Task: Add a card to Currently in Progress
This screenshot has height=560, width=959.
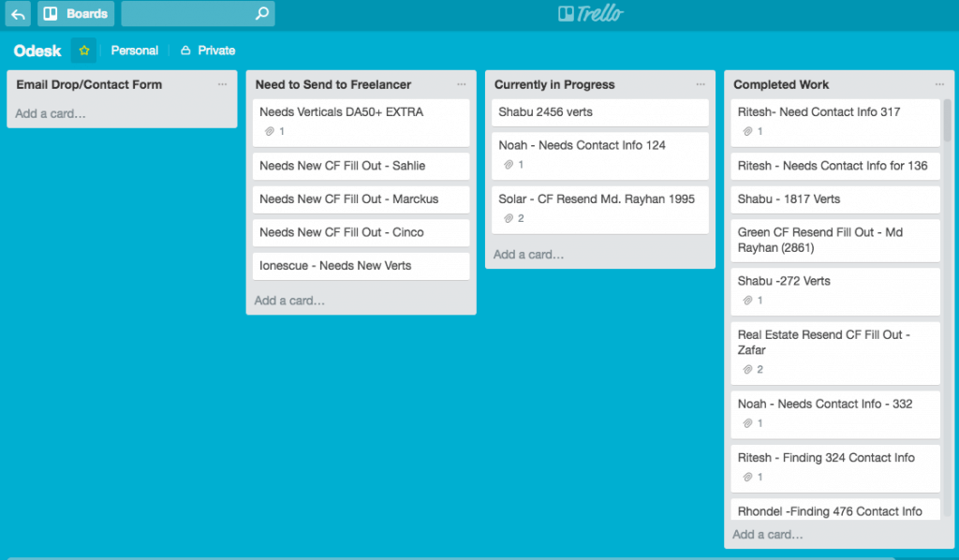Action: [528, 255]
